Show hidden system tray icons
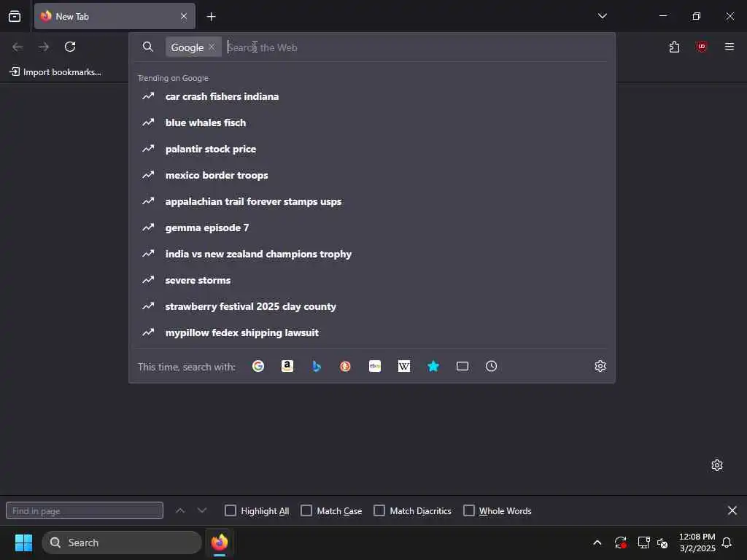The height and width of the screenshot is (560, 747). 597,542
